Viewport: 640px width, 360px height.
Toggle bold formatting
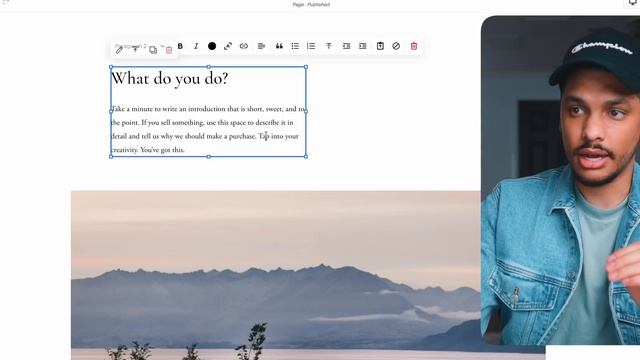click(x=180, y=46)
